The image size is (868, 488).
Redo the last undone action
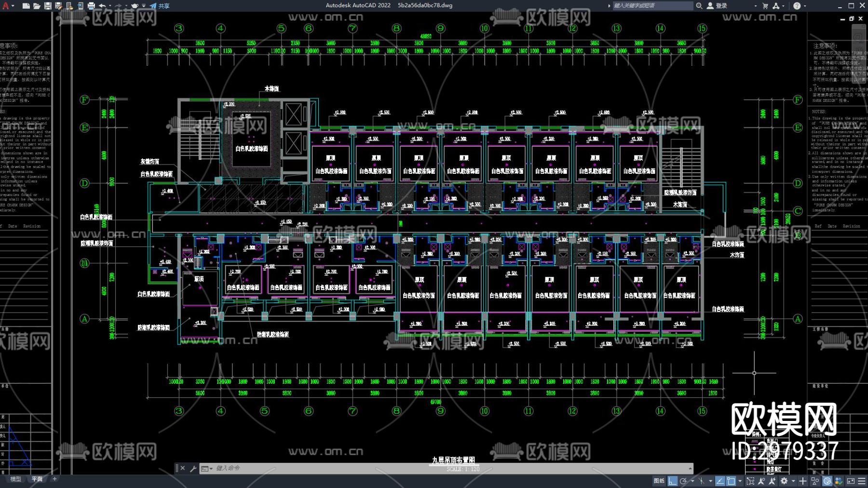(x=118, y=6)
